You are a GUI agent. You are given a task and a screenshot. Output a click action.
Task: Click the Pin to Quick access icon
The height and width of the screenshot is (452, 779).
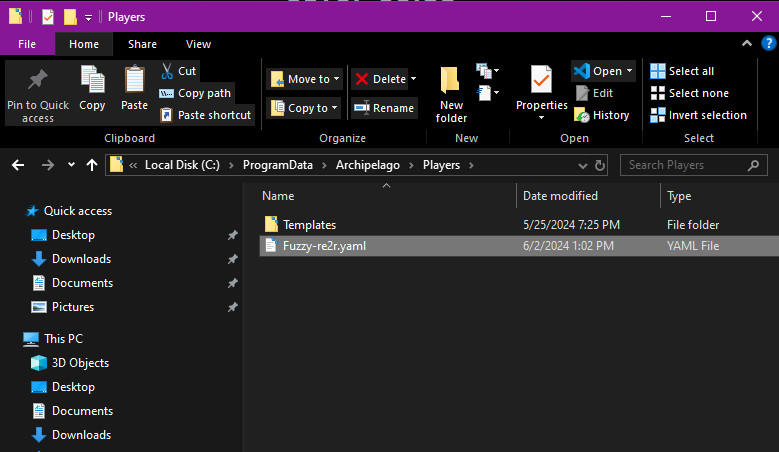point(38,81)
